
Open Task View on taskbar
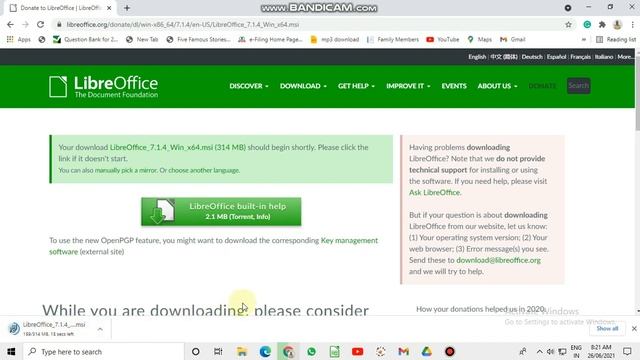point(218,351)
